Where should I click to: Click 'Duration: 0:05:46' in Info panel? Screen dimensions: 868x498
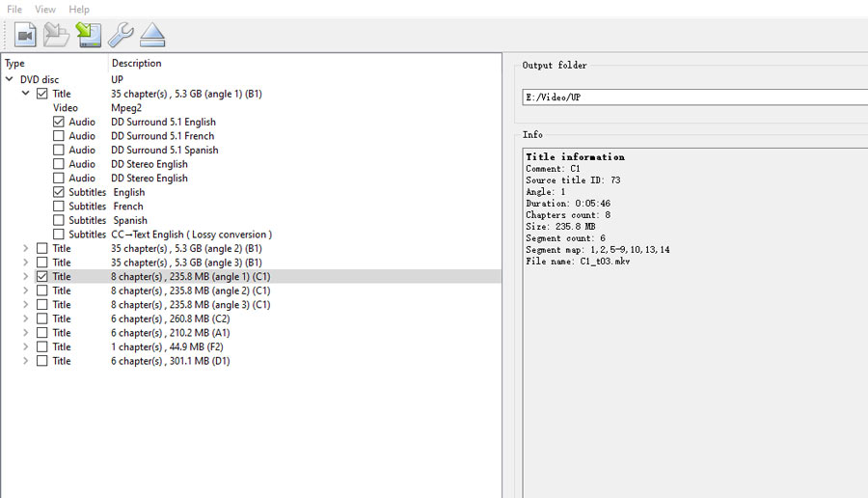pyautogui.click(x=568, y=204)
